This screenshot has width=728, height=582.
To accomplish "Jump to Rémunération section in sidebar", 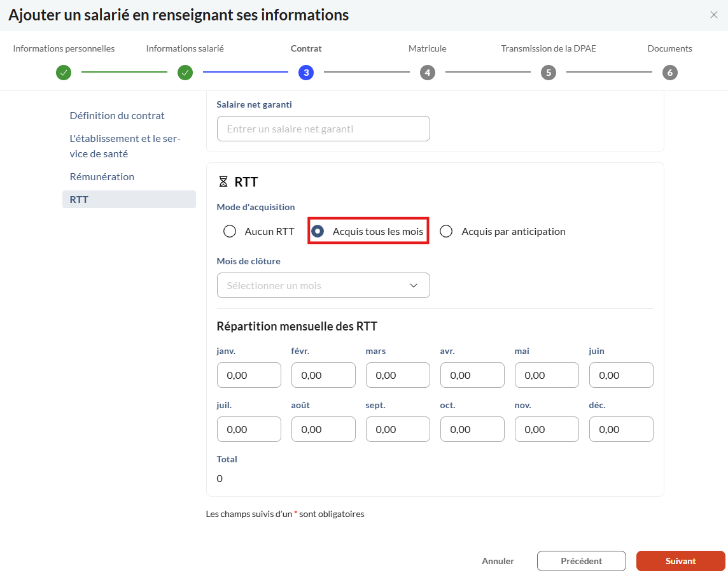I will pos(102,177).
